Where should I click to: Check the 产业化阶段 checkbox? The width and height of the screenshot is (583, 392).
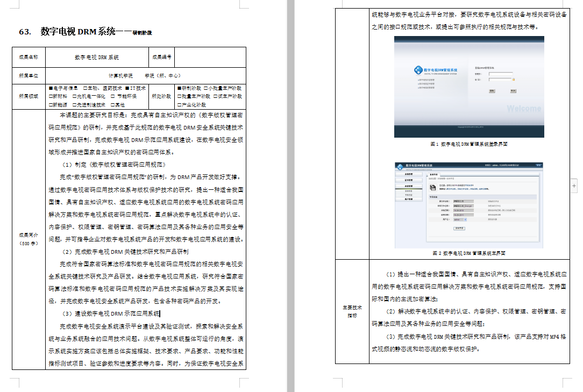[179, 105]
